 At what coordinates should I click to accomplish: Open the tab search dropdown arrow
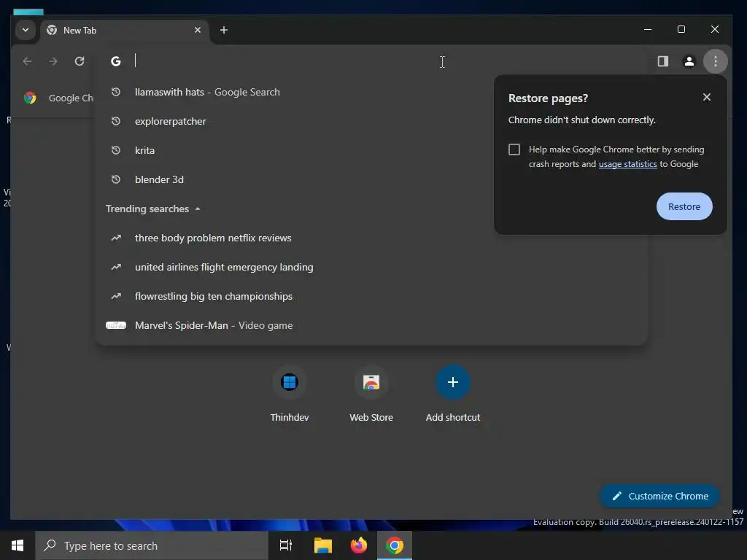(x=26, y=30)
